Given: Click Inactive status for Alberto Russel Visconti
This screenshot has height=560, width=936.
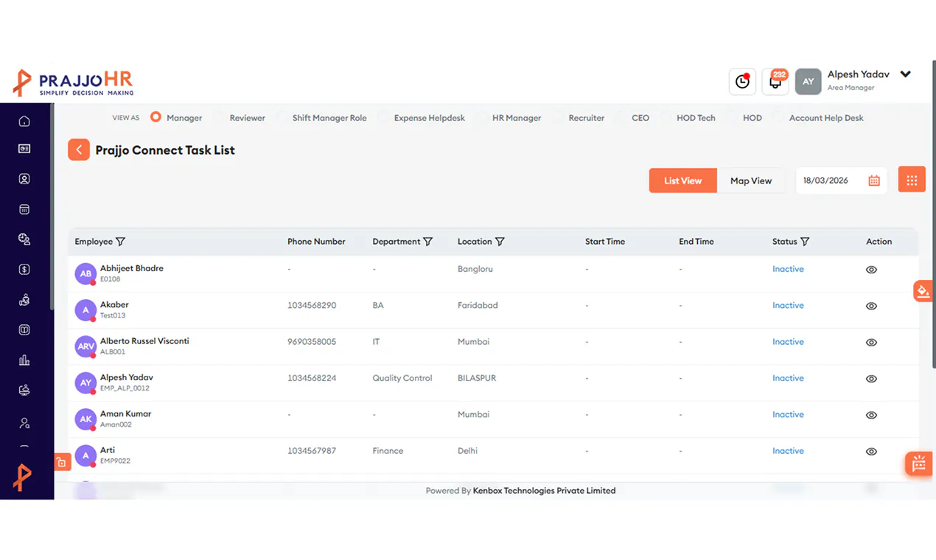Looking at the screenshot, I should (788, 342).
